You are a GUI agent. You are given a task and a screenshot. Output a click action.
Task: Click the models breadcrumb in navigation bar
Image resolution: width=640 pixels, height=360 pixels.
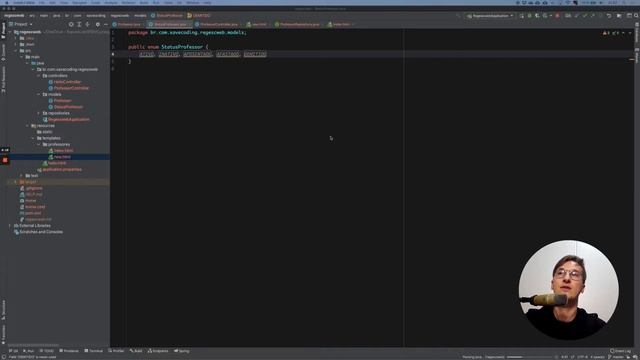click(x=140, y=16)
